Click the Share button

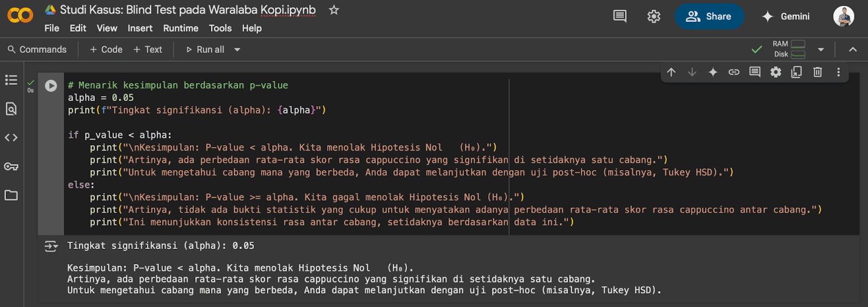(709, 16)
